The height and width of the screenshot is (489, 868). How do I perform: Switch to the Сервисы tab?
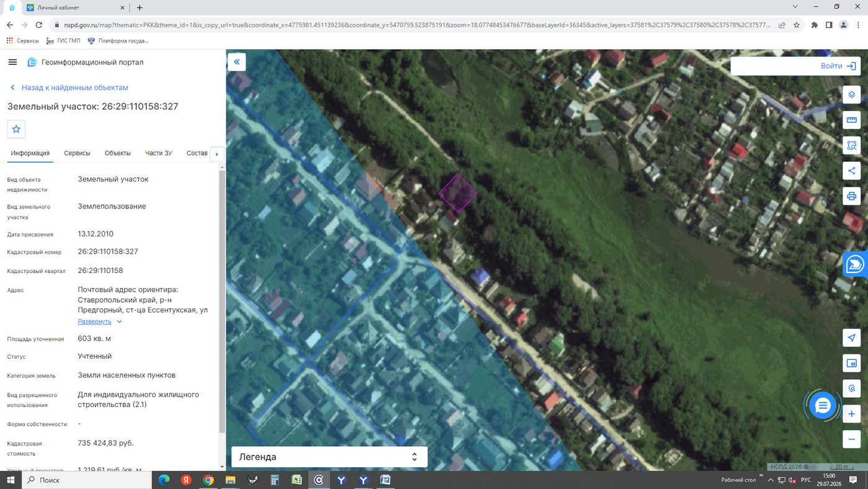pos(77,153)
